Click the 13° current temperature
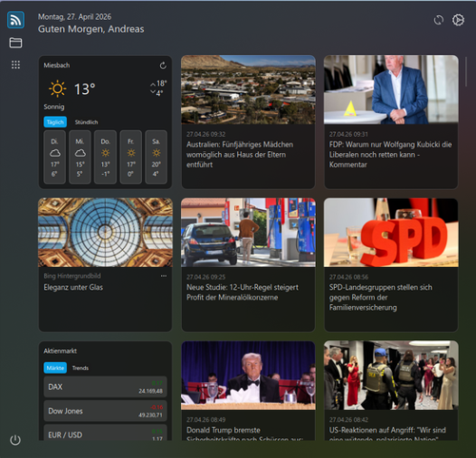 (x=85, y=89)
